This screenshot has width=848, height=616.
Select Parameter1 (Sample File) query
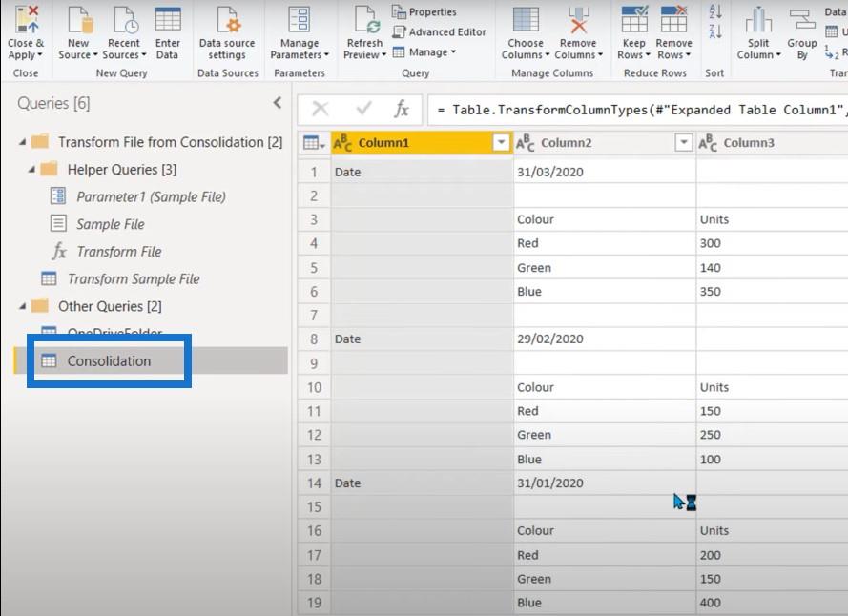coord(151,196)
